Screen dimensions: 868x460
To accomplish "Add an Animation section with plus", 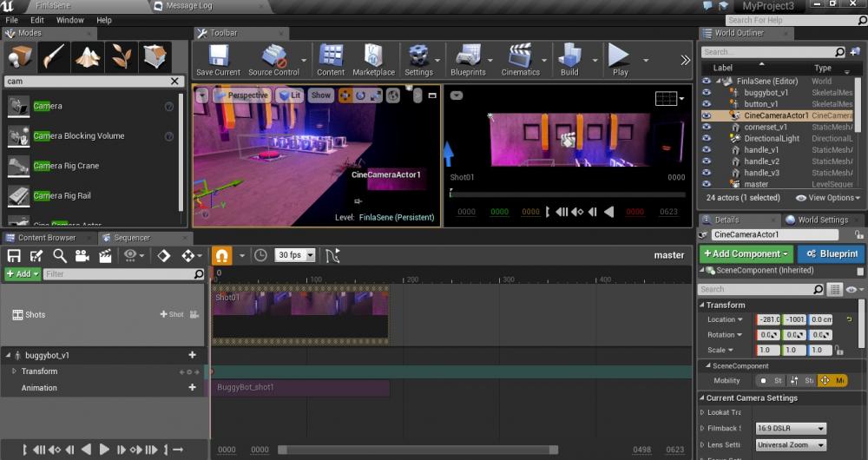I will pos(192,387).
